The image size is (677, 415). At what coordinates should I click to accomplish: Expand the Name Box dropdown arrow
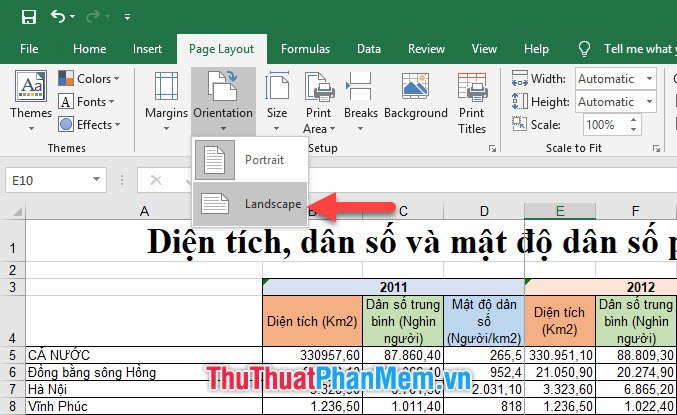point(97,180)
